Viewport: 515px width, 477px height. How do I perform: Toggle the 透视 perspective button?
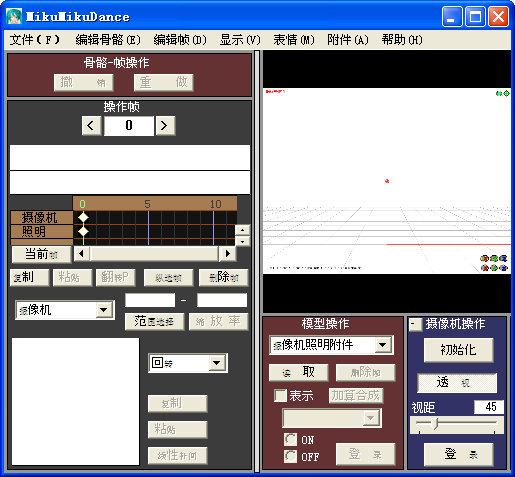click(457, 383)
